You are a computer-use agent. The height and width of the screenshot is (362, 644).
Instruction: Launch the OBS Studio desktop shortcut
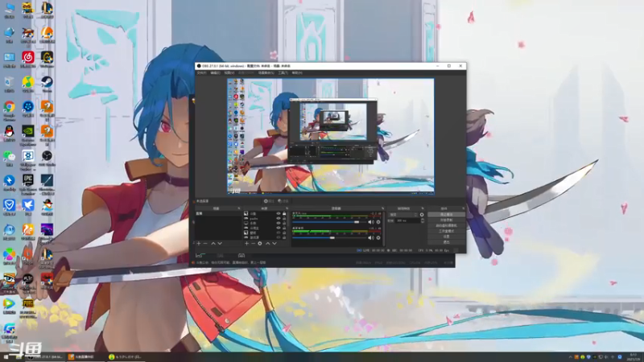pyautogui.click(x=47, y=156)
